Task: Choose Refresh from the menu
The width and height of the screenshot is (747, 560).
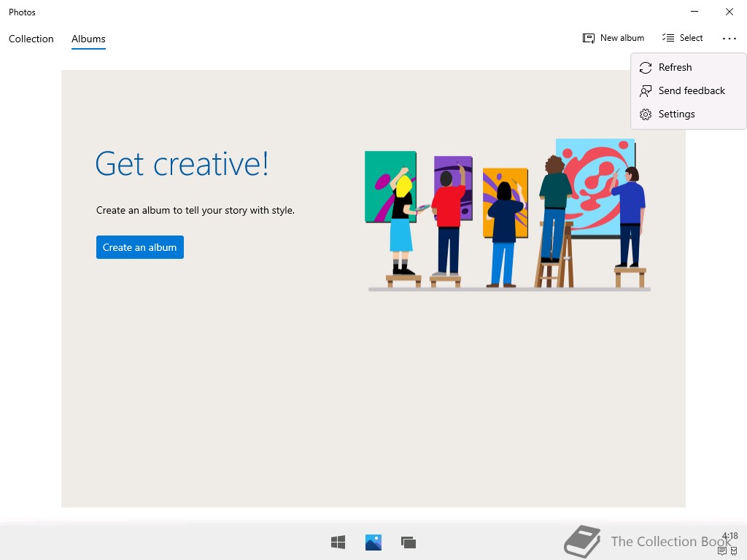Action: [688, 67]
